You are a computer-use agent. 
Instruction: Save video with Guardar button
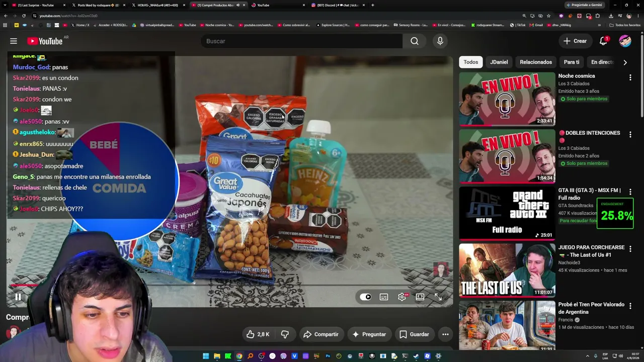[x=414, y=334]
